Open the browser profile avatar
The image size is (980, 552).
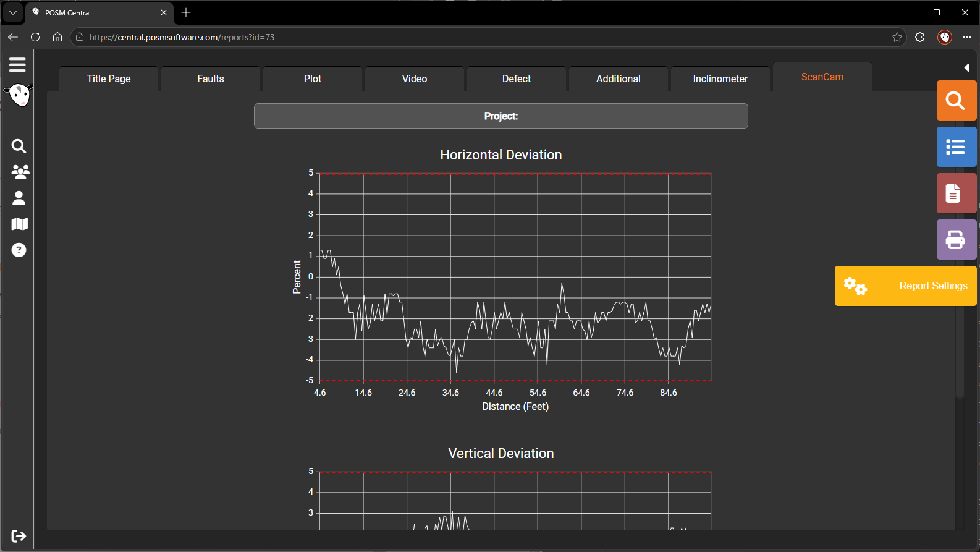point(945,37)
